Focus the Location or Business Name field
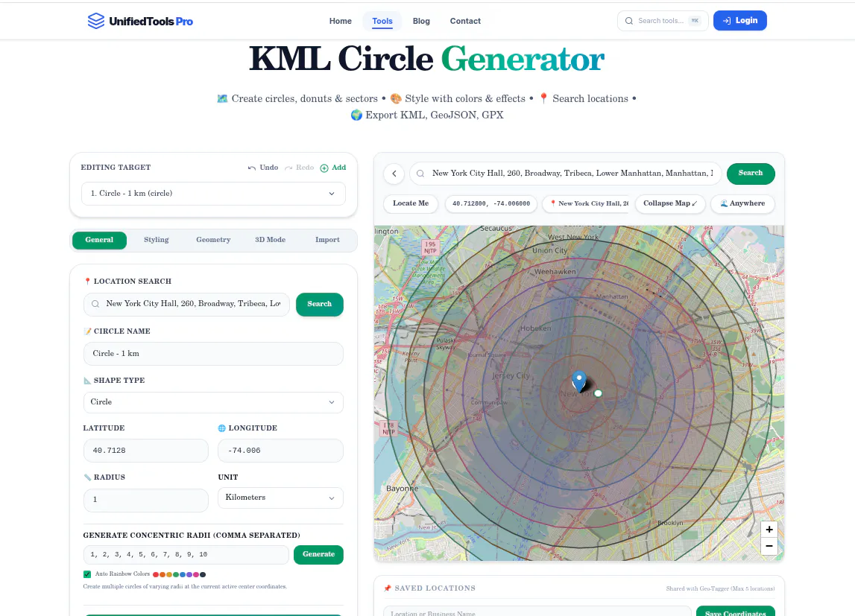The image size is (855, 616). pos(537,611)
